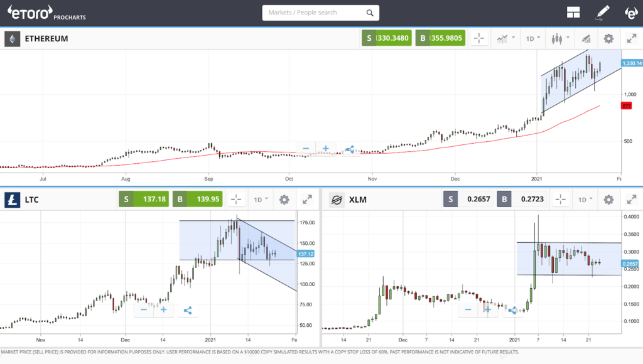
Task: Toggle the crosshair on the LTC chart
Action: coord(236,200)
